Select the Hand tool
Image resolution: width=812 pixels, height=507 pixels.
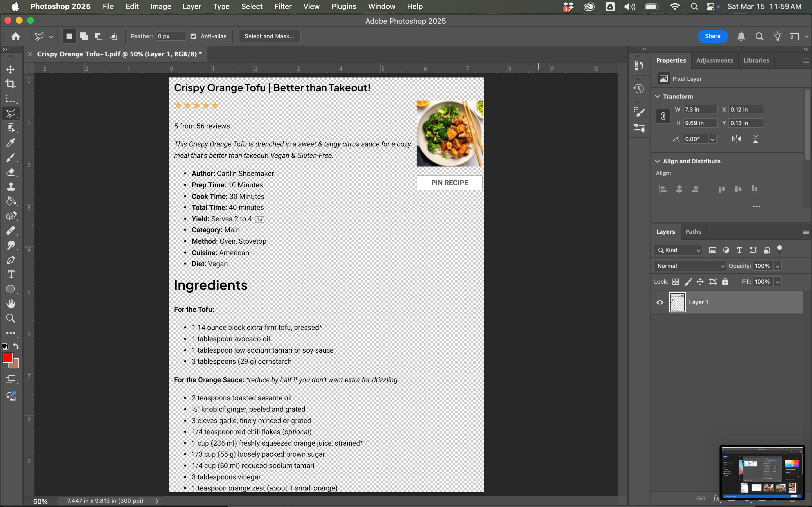[x=11, y=304]
